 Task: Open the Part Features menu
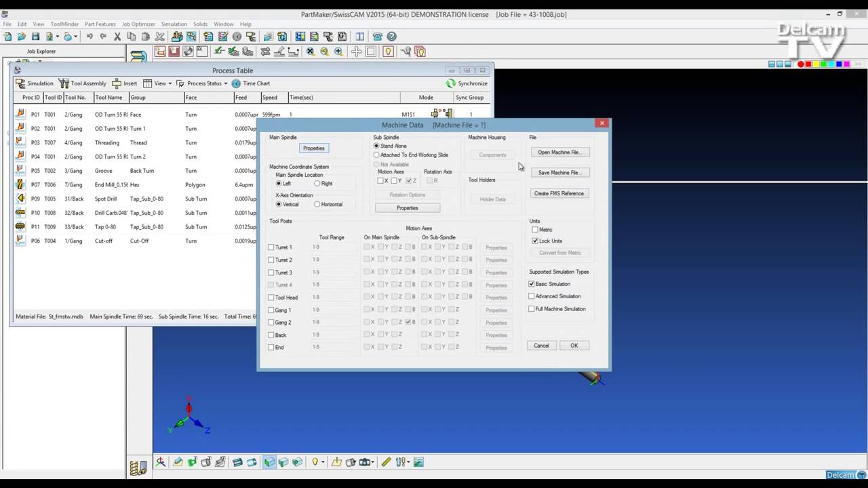point(100,24)
